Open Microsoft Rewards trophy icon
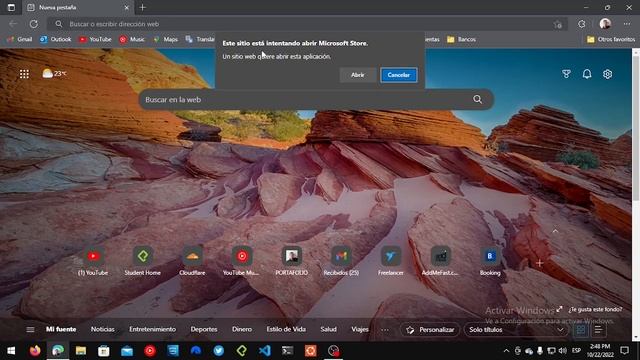The image size is (640, 360). click(x=566, y=74)
